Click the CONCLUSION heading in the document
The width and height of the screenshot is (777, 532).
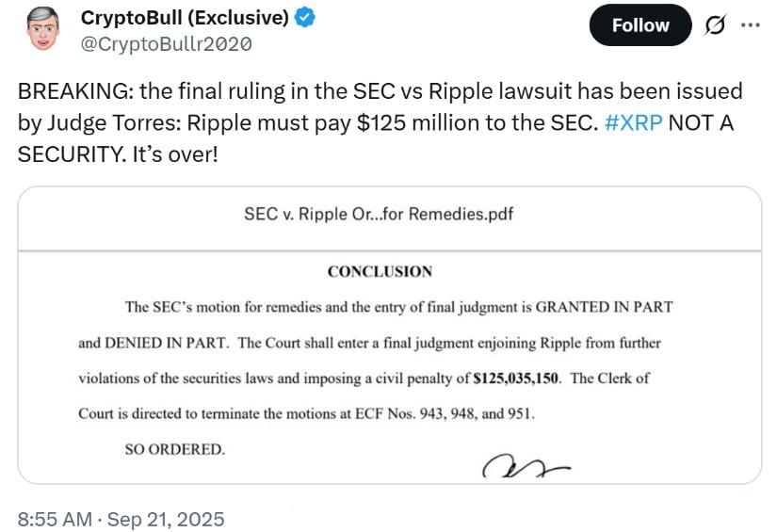click(380, 271)
